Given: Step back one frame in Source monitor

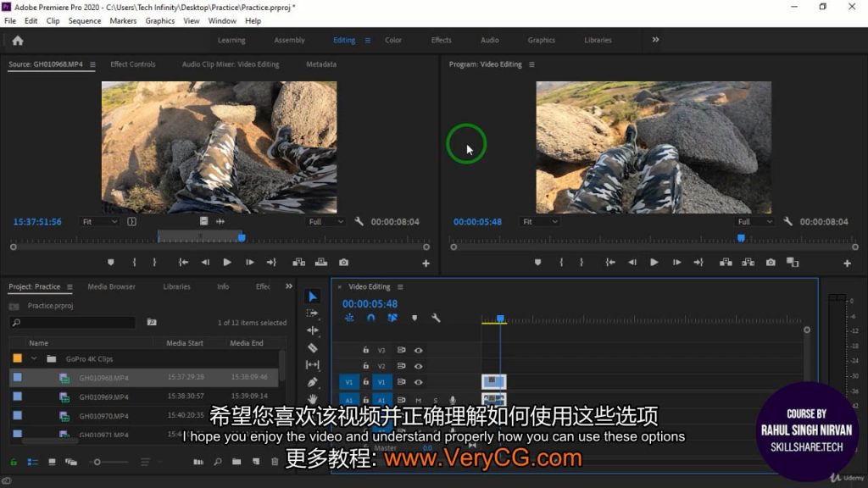Looking at the screenshot, I should click(x=205, y=263).
